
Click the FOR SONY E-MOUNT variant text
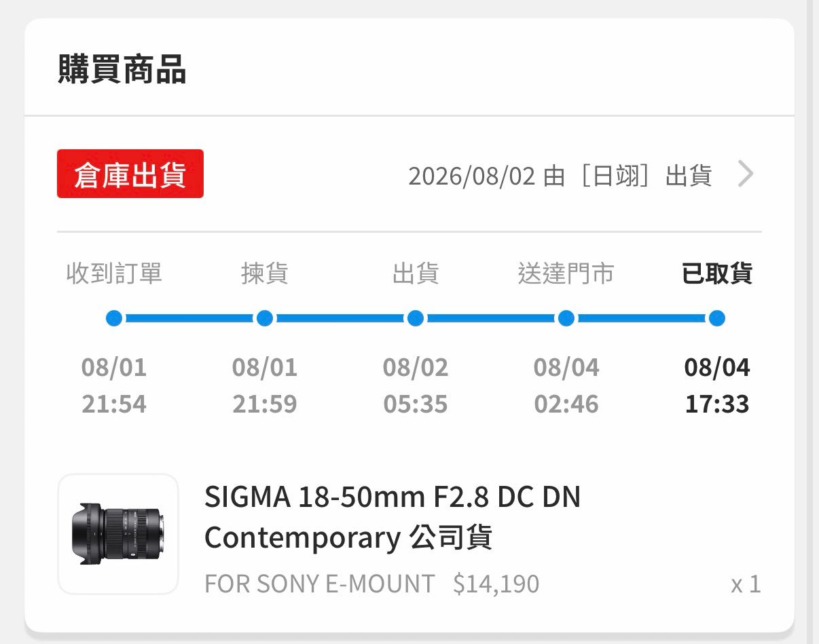tap(319, 584)
